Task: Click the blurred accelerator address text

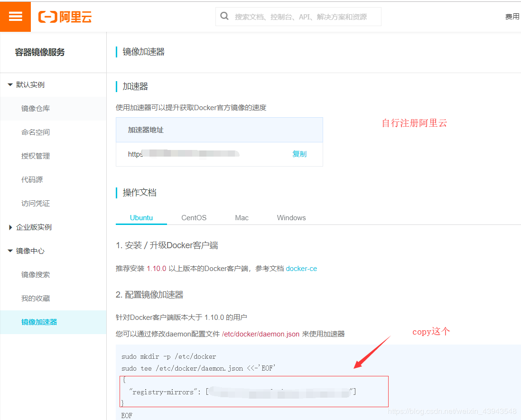Action: tap(184, 154)
